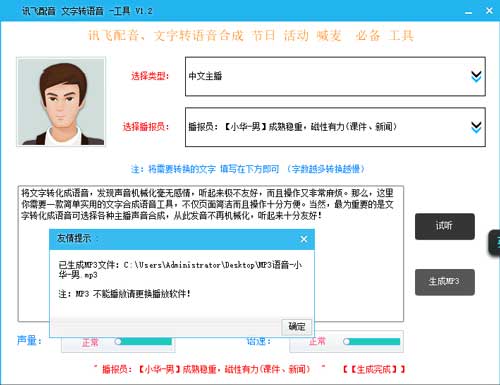Click the 语速 speed slider handle
The image size is (500, 385).
pyautogui.click(x=347, y=342)
